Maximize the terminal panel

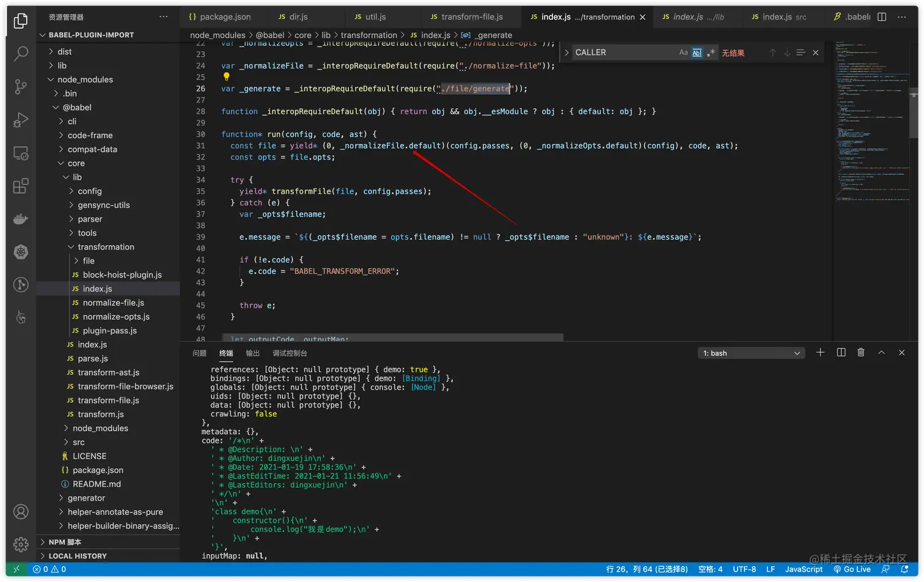coord(881,353)
